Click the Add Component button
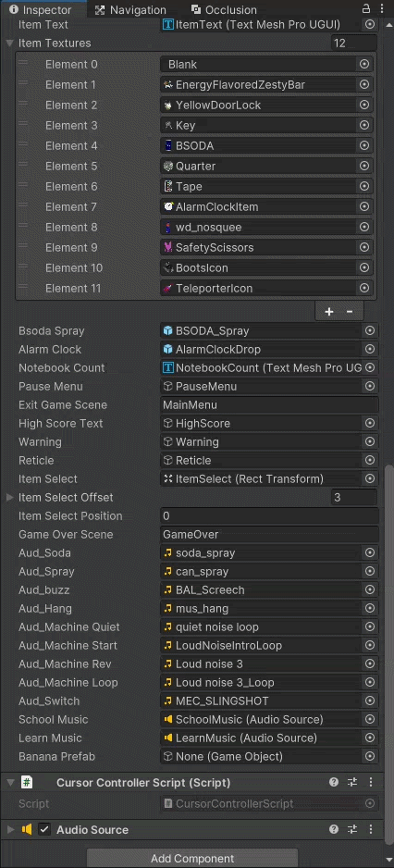Image resolution: width=394 pixels, height=868 pixels. coord(192,859)
